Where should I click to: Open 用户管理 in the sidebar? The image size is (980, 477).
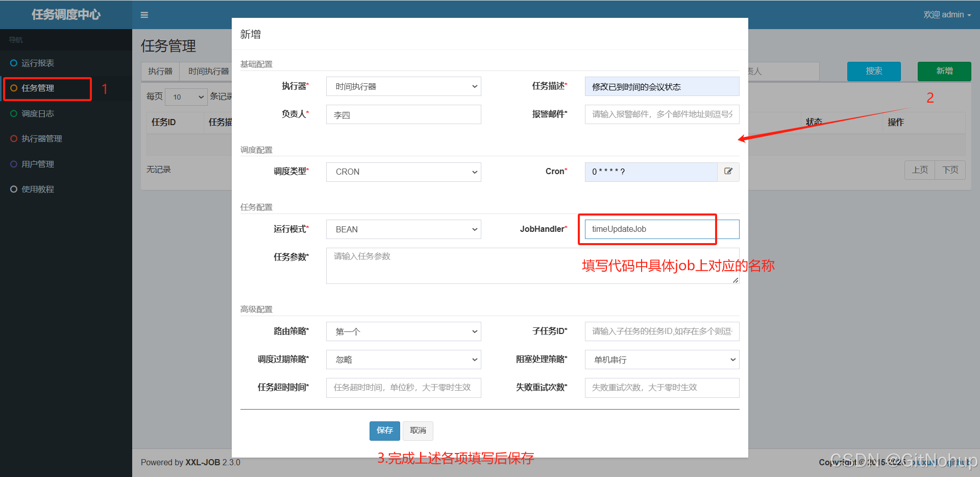tap(66, 164)
